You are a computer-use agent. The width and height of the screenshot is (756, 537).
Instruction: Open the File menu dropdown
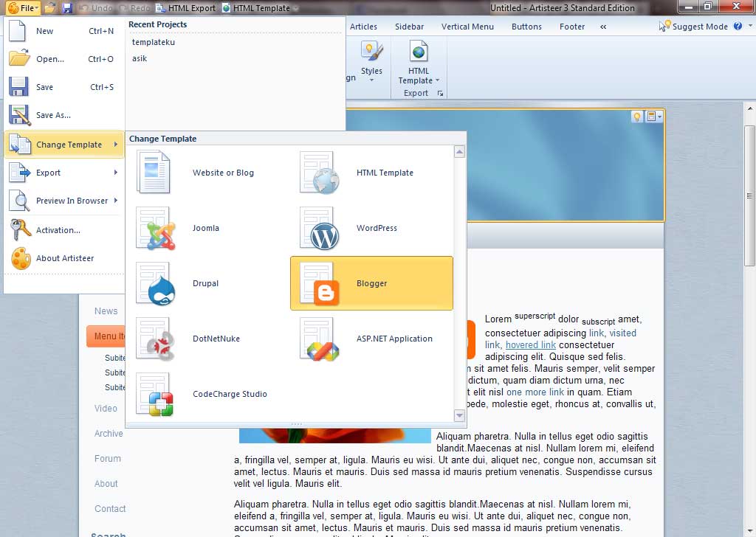[x=23, y=7]
